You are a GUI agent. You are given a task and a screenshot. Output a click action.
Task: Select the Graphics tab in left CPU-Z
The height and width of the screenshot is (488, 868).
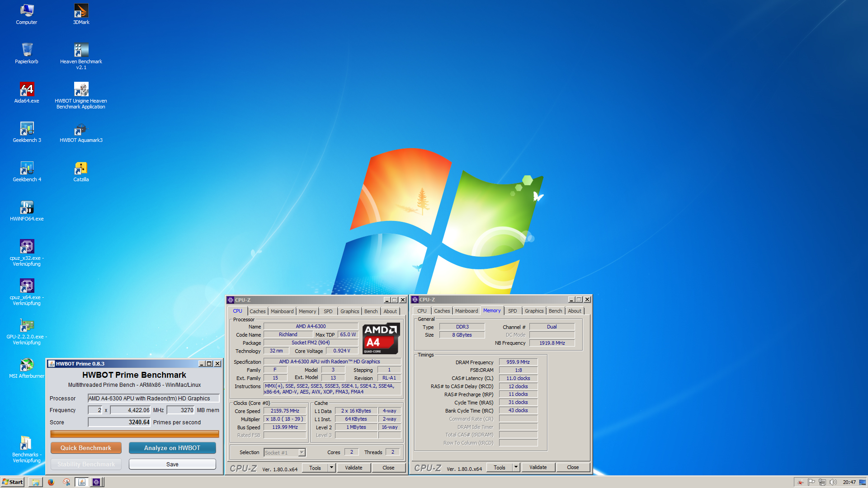click(x=350, y=311)
